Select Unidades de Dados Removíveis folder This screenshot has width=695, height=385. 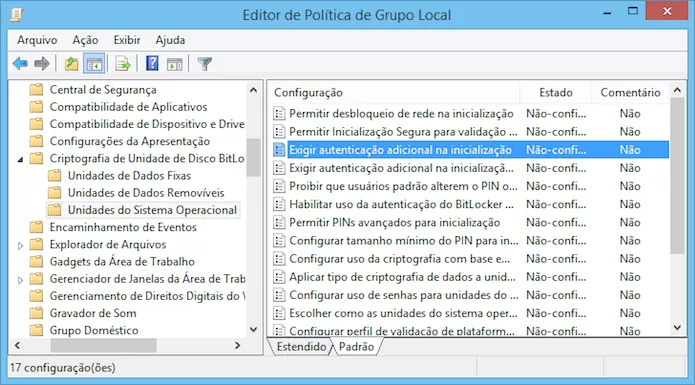(146, 193)
